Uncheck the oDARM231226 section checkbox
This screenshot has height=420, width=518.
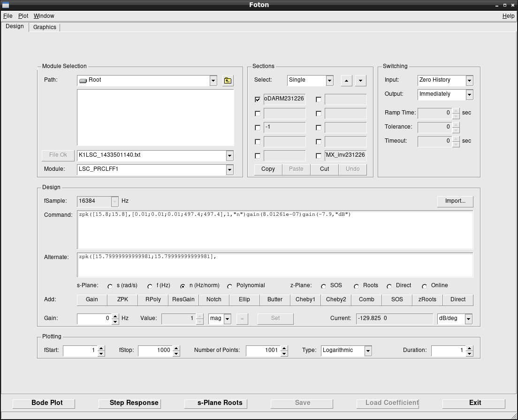[x=258, y=99]
